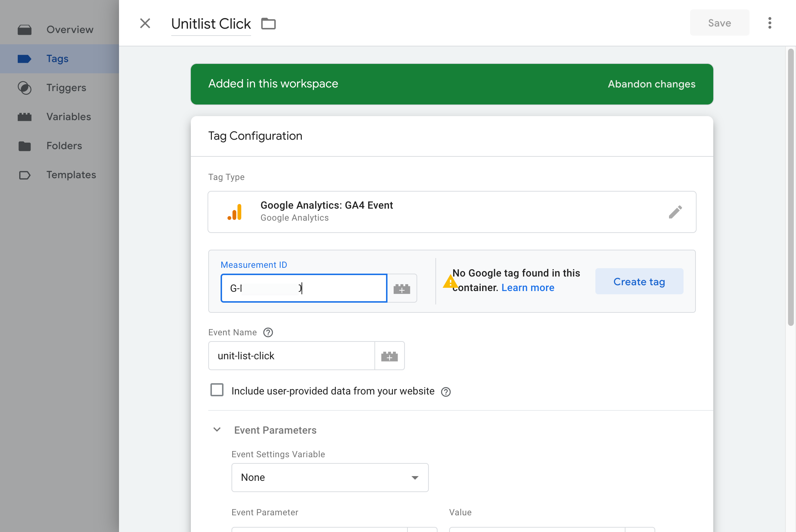Click Abandon changes
Image resolution: width=796 pixels, height=532 pixels.
click(x=652, y=84)
